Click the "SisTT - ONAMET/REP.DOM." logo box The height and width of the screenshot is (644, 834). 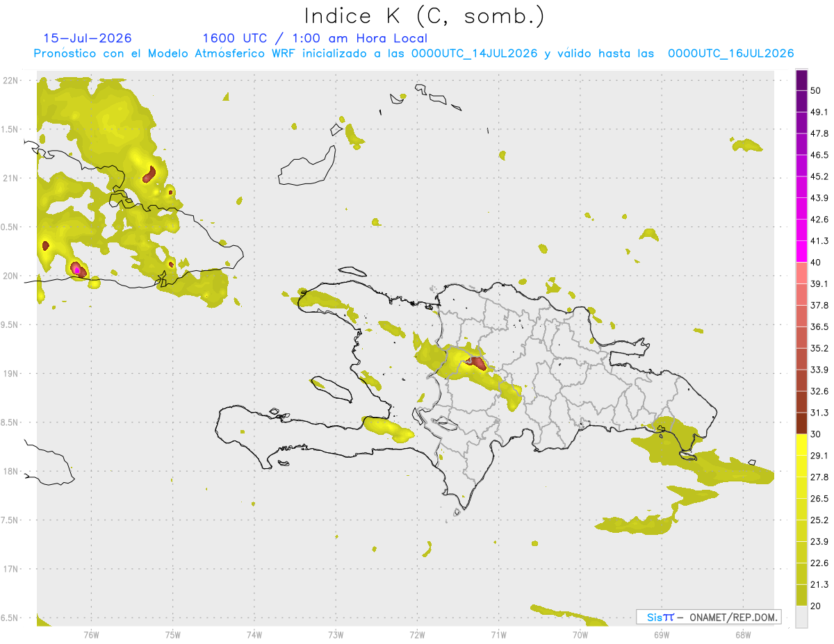708,617
